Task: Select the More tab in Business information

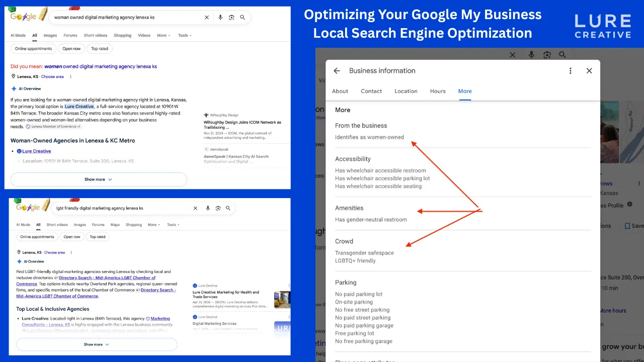Action: point(465,91)
